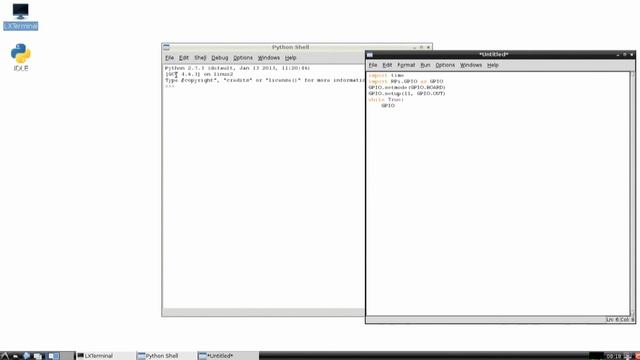Click the indented 'GPIO' text on last line
This screenshot has width=640, height=360.
coord(388,106)
